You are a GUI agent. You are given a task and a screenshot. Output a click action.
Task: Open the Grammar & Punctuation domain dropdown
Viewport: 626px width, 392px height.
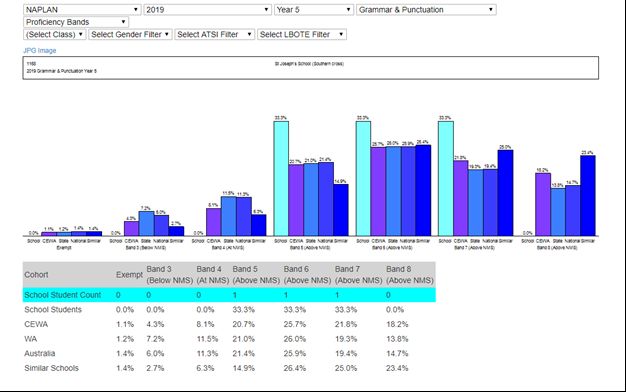(x=426, y=10)
